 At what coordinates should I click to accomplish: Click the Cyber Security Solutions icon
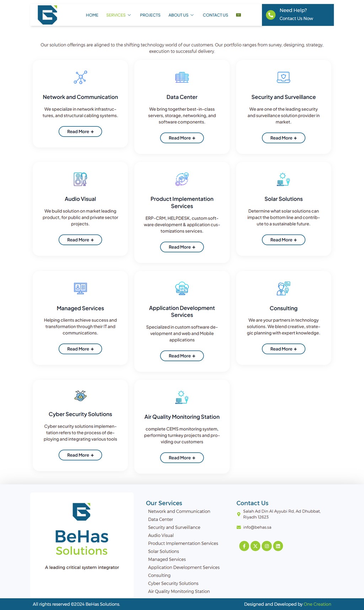(80, 395)
